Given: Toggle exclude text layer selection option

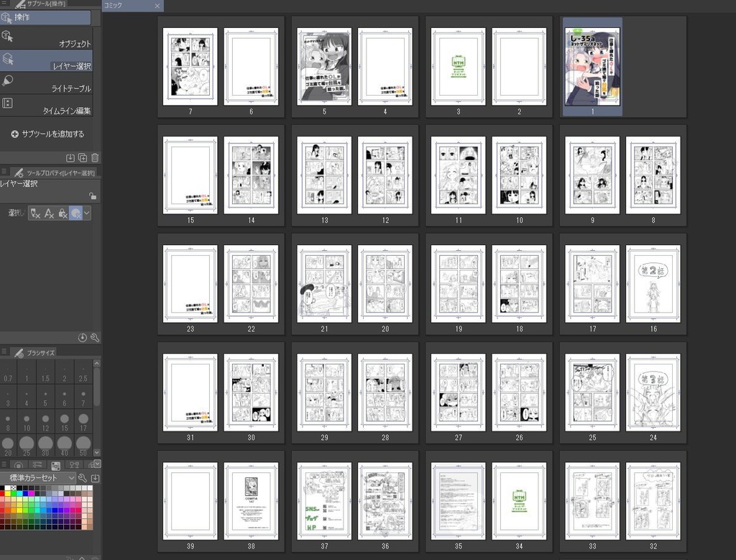Looking at the screenshot, I should coord(49,214).
